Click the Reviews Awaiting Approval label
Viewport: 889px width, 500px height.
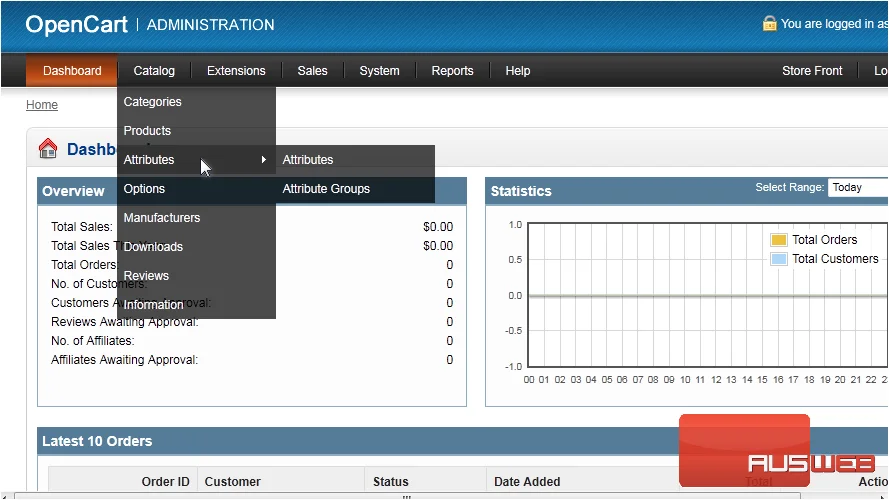pos(125,322)
